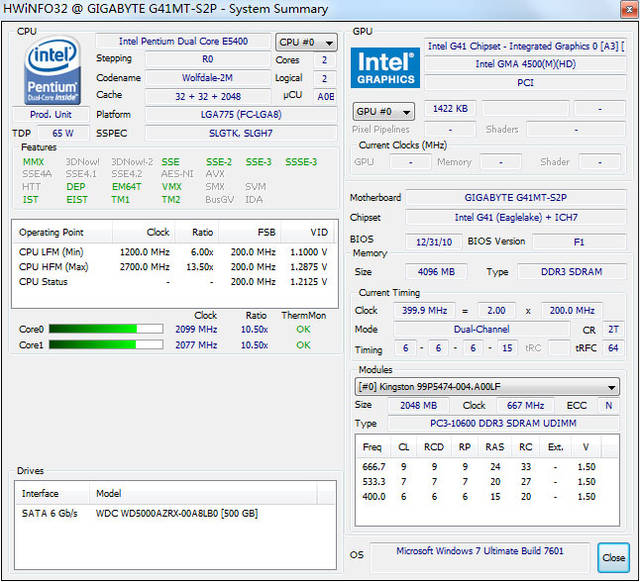Click the Dual-Channel mode value
This screenshot has width=640, height=582.
[x=481, y=329]
